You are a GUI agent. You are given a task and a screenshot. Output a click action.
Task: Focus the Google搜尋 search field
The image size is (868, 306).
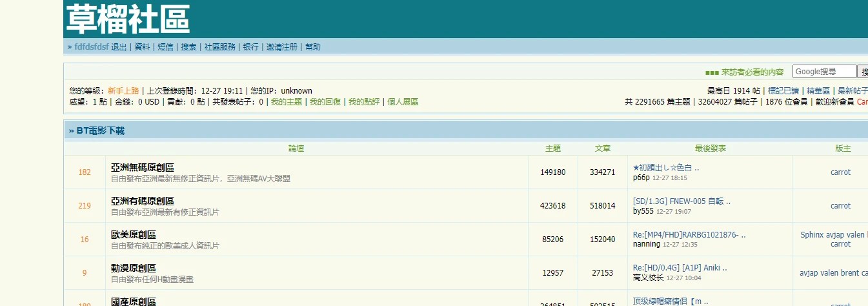(824, 72)
